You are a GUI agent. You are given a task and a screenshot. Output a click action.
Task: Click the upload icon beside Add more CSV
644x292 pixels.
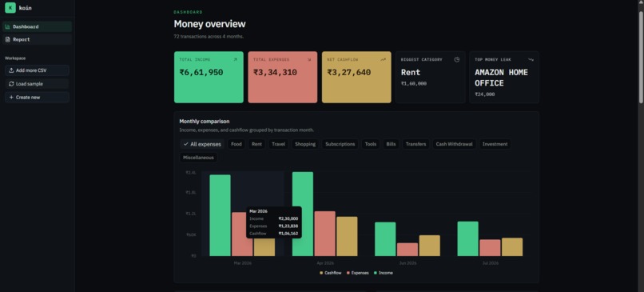pos(11,70)
